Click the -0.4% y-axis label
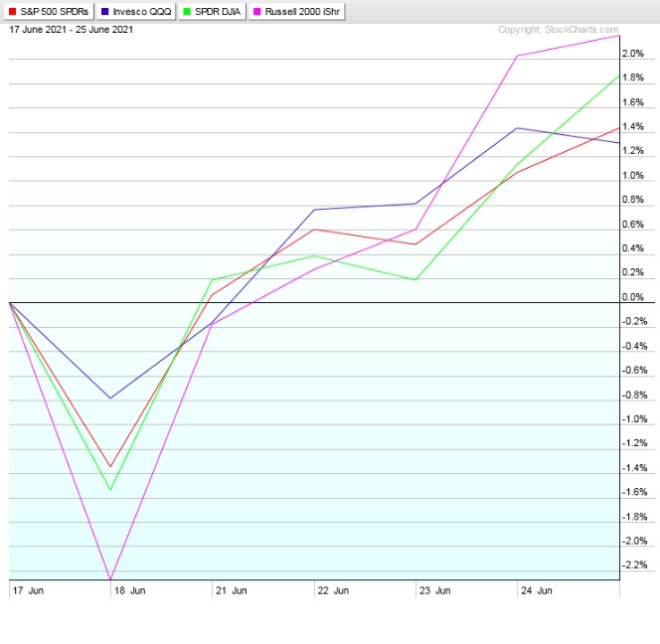Viewport: 660px width, 644px height. tap(635, 346)
